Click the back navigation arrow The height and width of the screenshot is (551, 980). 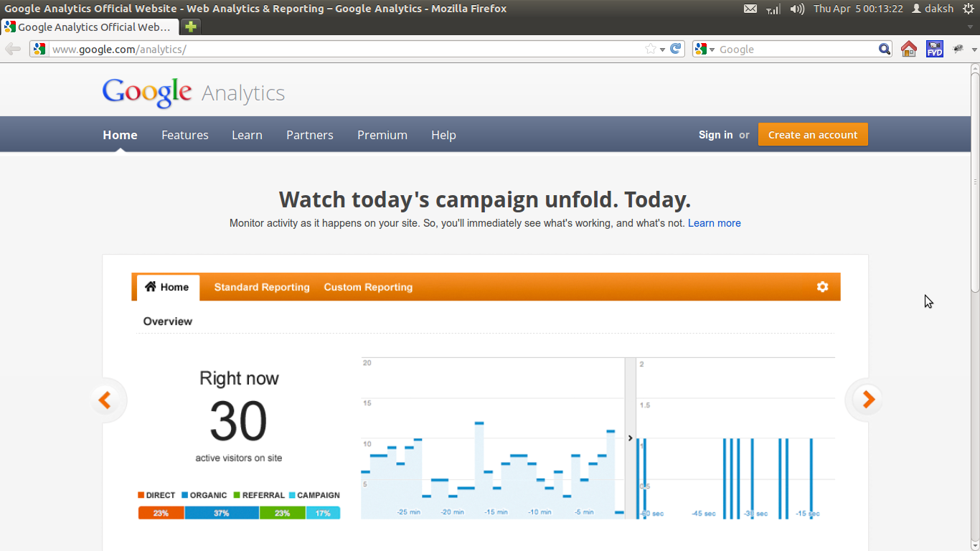coord(13,48)
